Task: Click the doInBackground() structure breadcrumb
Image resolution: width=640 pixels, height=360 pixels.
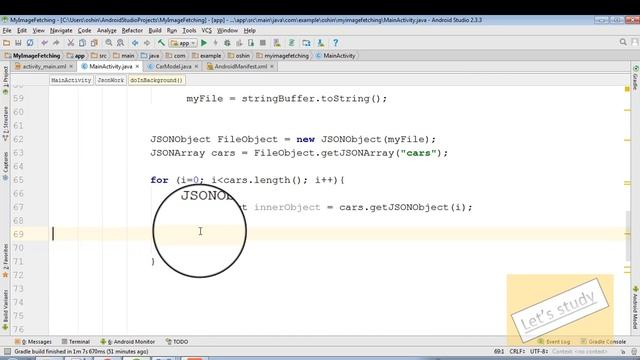Action: [x=156, y=80]
